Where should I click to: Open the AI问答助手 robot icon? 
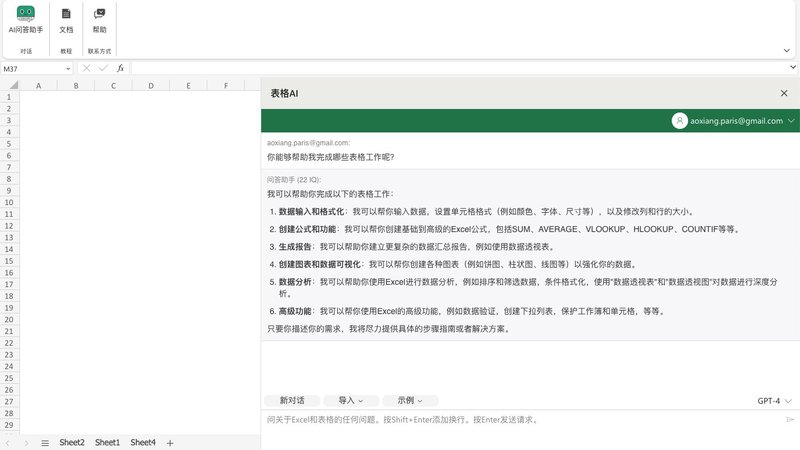26,13
